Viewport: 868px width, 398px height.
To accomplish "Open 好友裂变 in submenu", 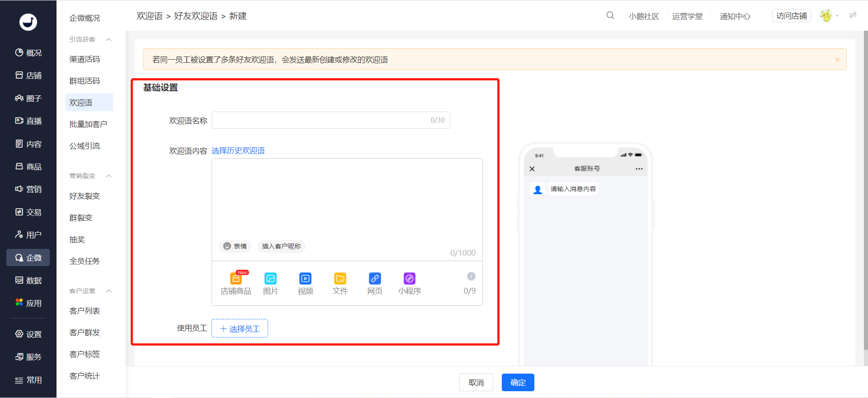I will pyautogui.click(x=85, y=196).
